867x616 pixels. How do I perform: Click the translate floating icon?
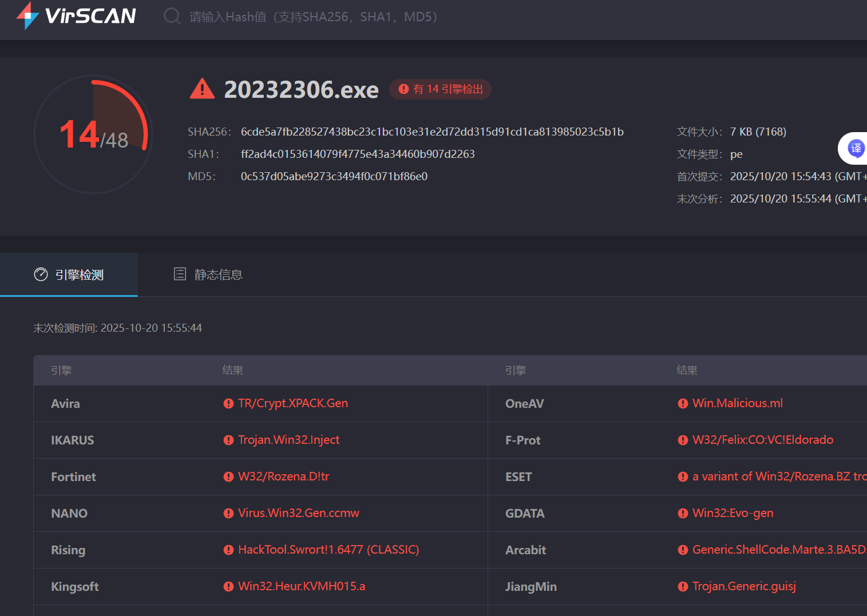point(856,149)
